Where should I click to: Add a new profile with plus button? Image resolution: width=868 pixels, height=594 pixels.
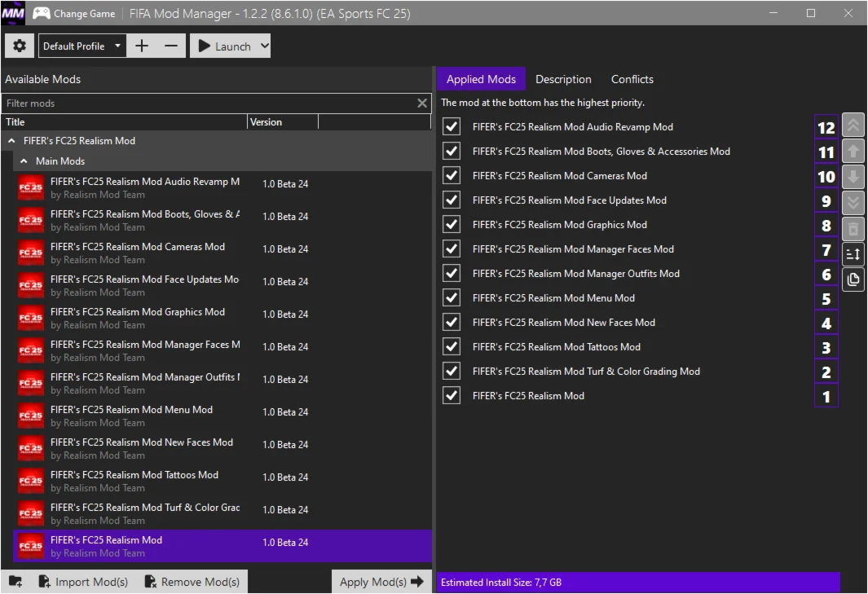coord(142,46)
